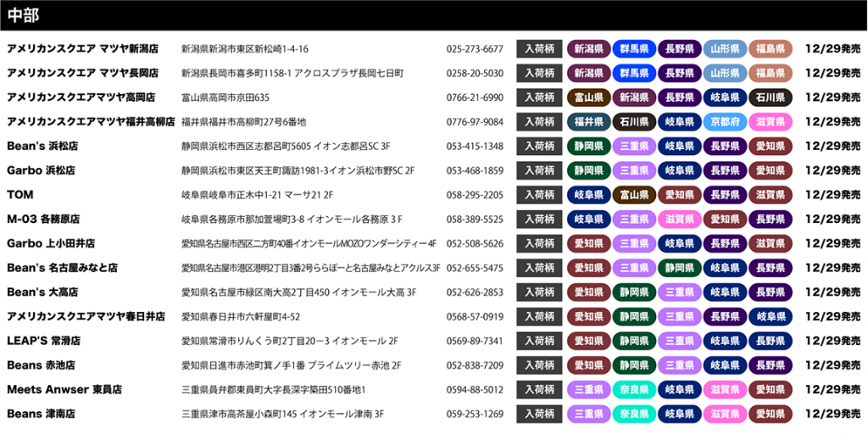This screenshot has width=868, height=440.
Task: Select 群馬県 badge in マツヤ新潟店 row
Action: click(x=634, y=49)
